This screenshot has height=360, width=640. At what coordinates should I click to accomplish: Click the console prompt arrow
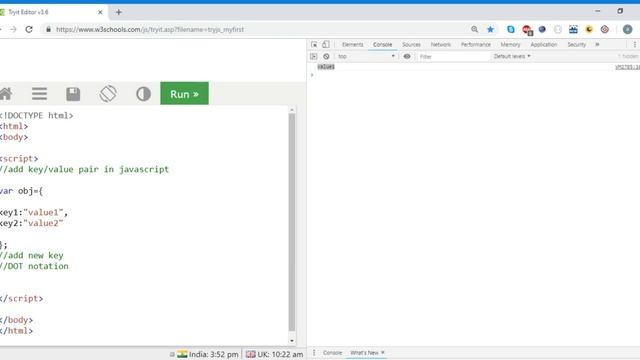312,75
